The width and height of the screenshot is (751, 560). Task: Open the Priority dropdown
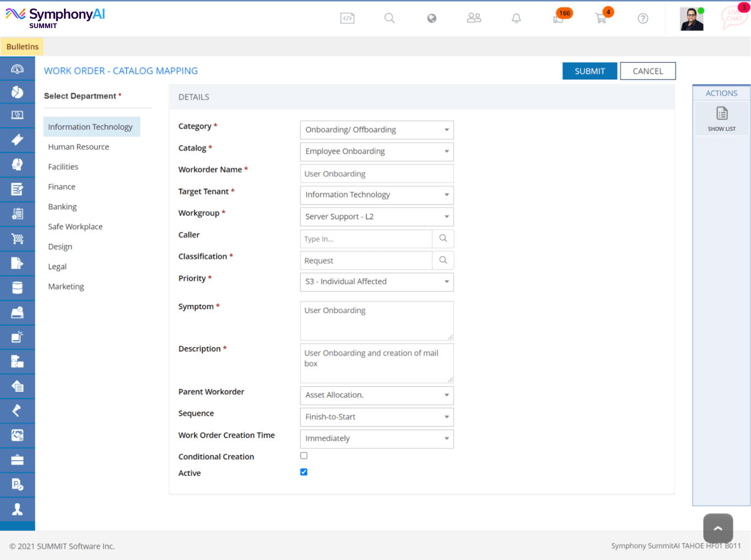coord(377,282)
